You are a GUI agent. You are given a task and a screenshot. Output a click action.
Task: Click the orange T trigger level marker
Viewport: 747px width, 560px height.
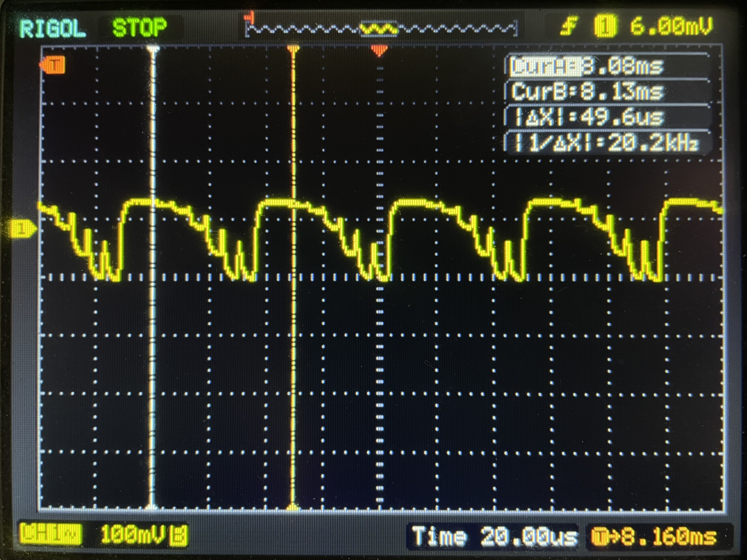[x=53, y=65]
